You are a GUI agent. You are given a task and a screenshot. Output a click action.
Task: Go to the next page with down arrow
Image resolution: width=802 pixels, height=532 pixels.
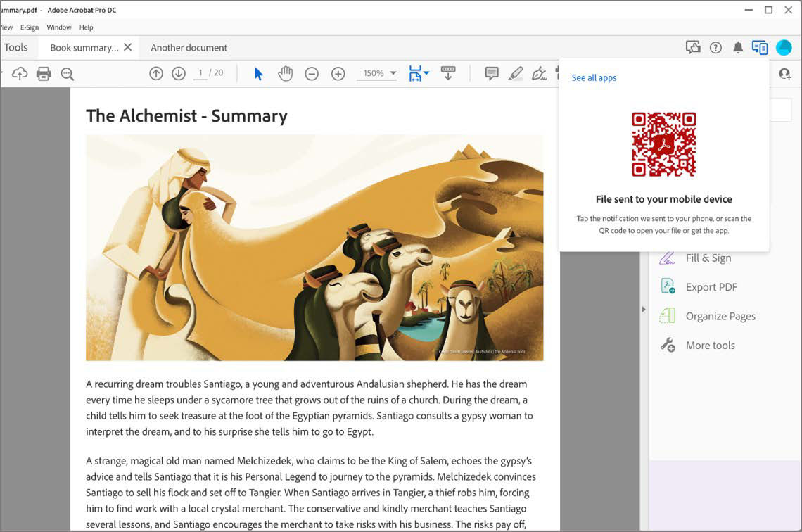tap(179, 74)
